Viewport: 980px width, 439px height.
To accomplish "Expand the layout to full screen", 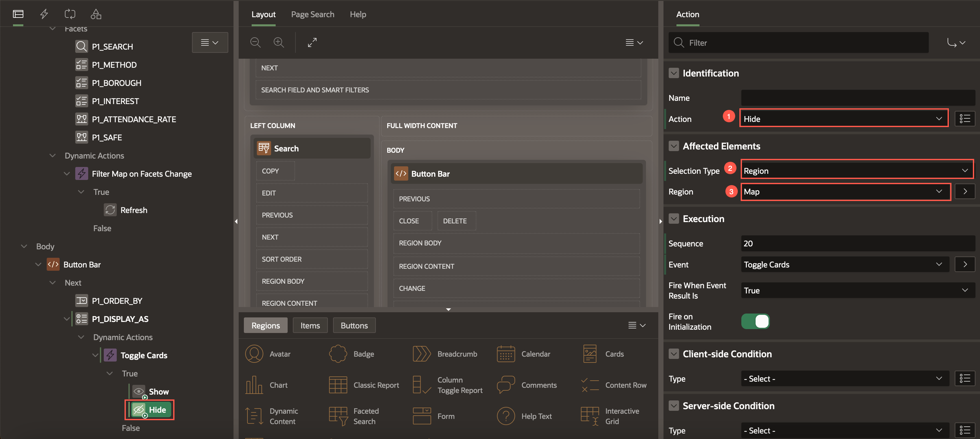I will (312, 42).
